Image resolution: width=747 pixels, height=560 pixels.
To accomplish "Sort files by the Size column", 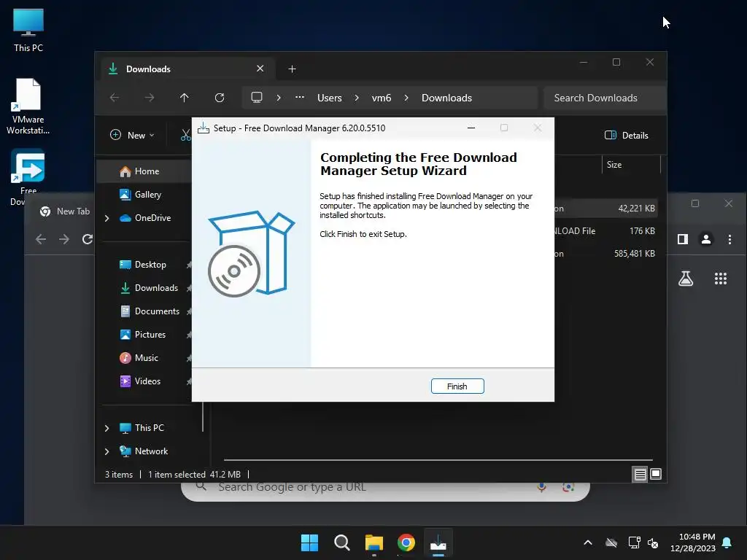I will click(x=631, y=165).
